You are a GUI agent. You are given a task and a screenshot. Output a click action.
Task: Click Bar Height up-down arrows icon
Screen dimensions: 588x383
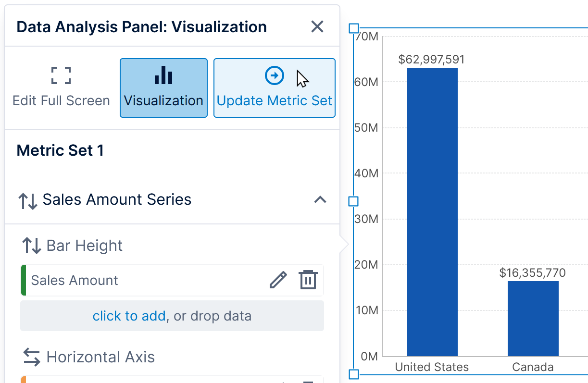click(x=32, y=246)
